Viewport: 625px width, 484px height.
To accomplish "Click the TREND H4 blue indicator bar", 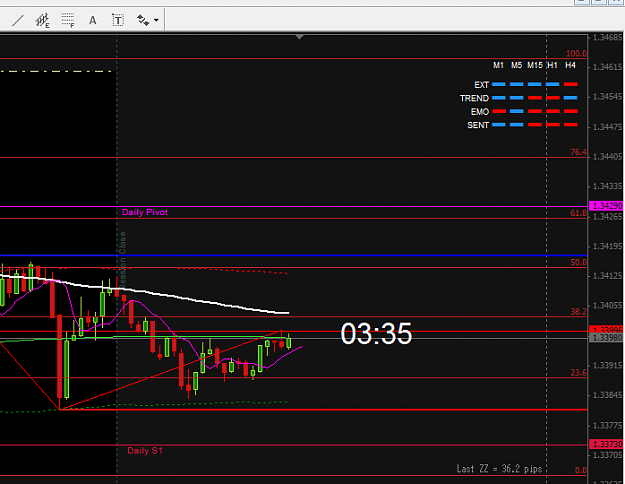I will click(571, 98).
